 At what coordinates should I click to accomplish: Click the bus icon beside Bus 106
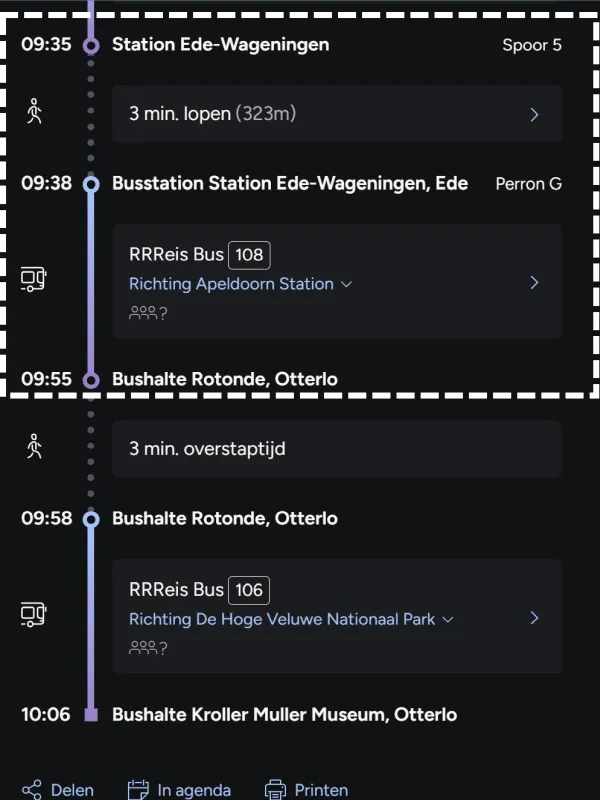[34, 614]
